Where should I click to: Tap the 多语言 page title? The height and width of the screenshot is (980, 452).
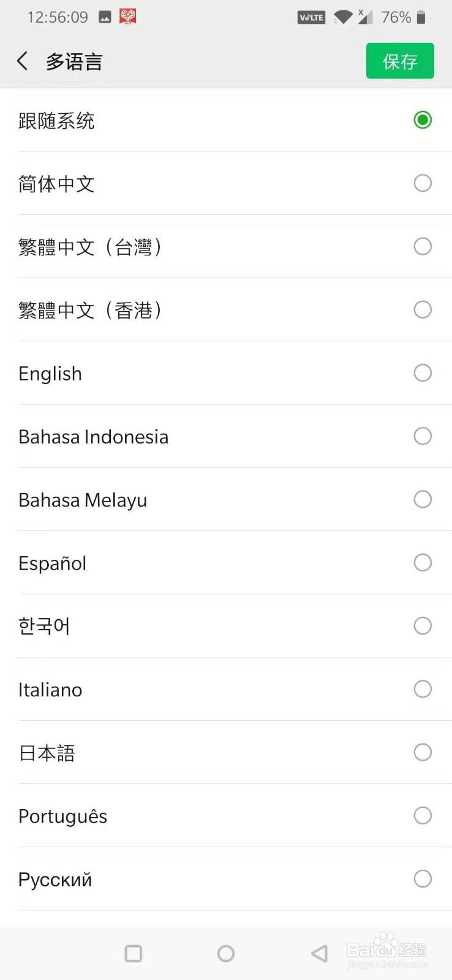tap(74, 62)
